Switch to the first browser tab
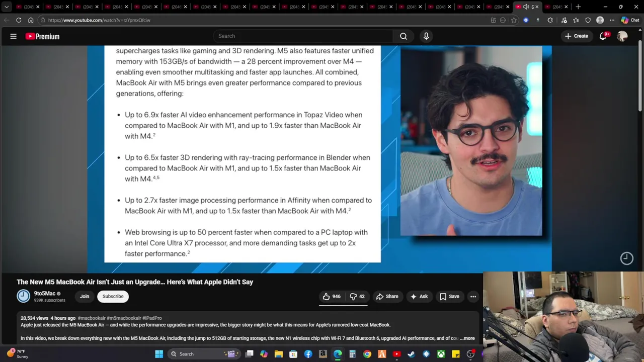This screenshot has height=362, width=644. [x=28, y=7]
